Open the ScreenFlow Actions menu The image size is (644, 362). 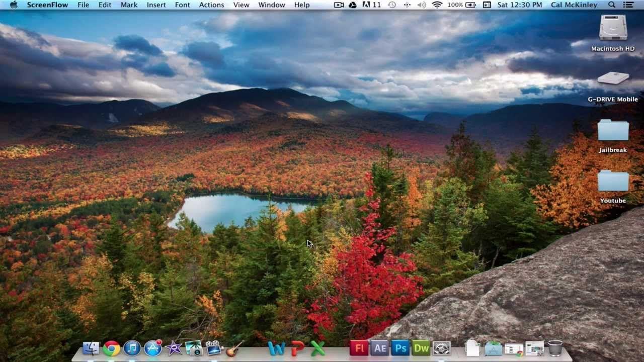(211, 5)
